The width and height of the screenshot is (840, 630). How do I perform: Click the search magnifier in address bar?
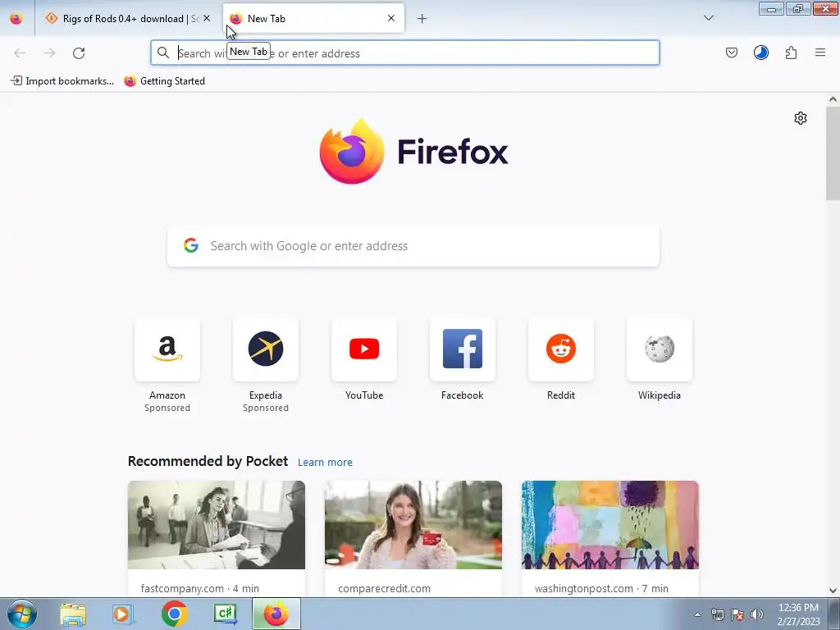tap(163, 53)
